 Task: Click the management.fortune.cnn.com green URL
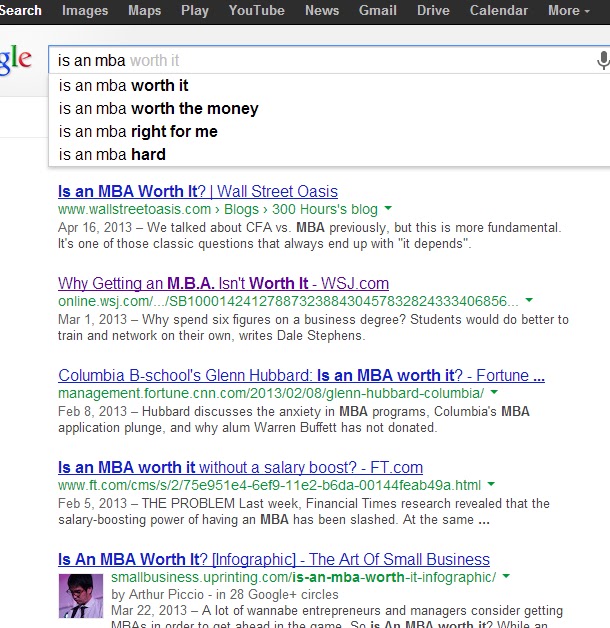pyautogui.click(x=271, y=393)
